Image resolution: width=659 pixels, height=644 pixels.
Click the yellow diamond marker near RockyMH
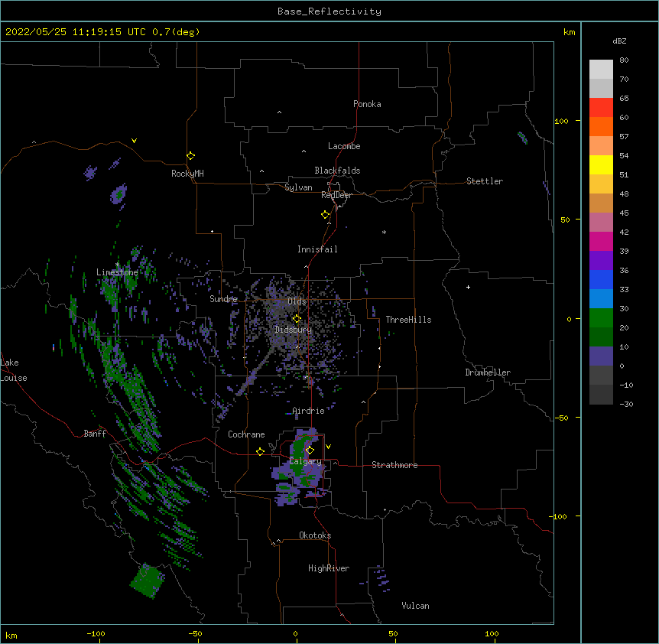click(x=190, y=156)
